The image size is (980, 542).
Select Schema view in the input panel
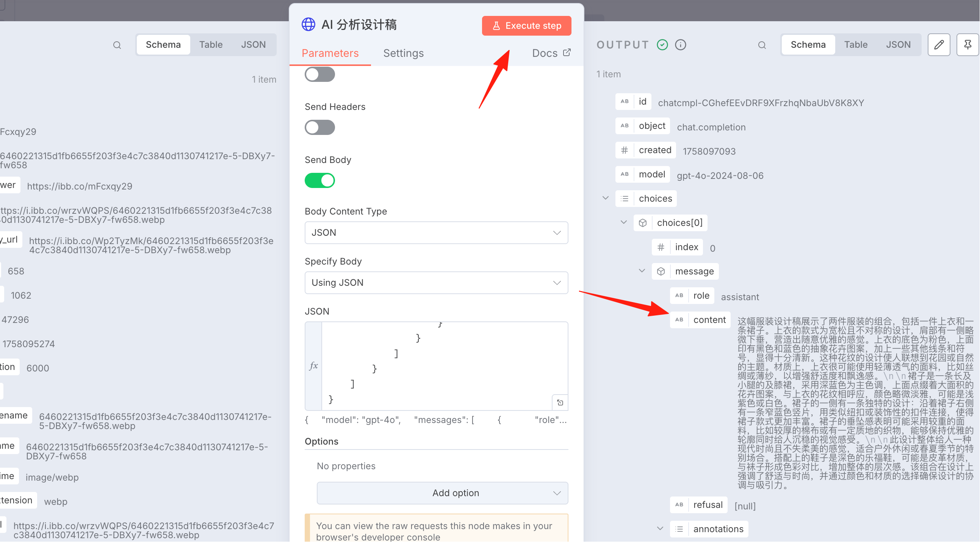coord(163,44)
